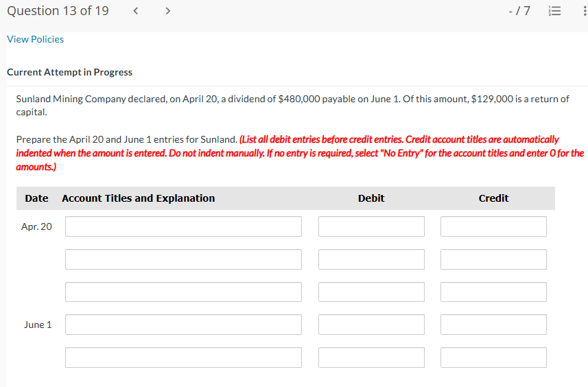Viewport: 588px width, 387px height.
Task: Click the 'Credit' column header
Action: coord(493,198)
